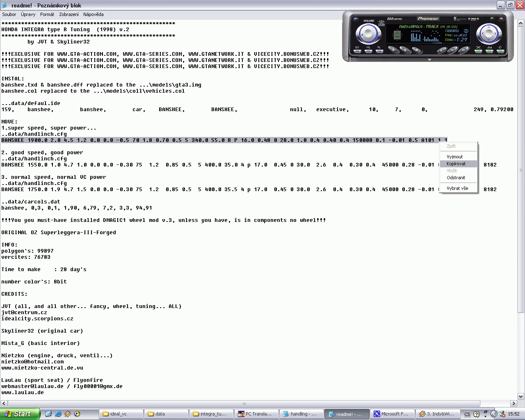Screen dimensions: 525x420
Task: Click the Start button
Action: [x=20, y=414]
